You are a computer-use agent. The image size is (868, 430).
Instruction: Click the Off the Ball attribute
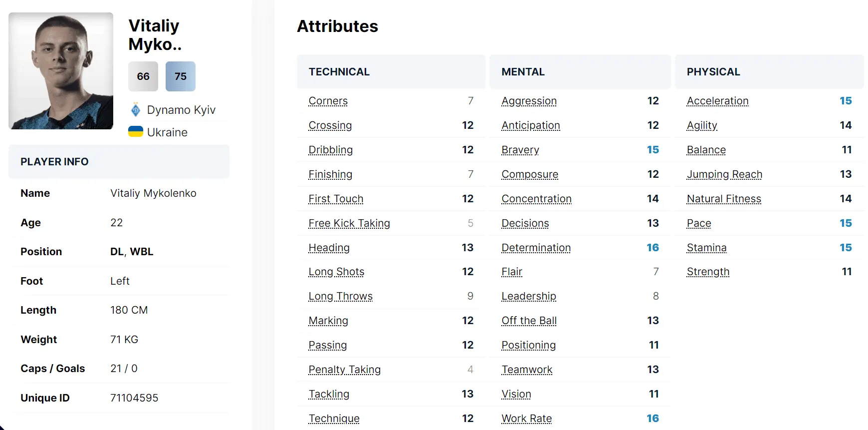[x=529, y=321]
